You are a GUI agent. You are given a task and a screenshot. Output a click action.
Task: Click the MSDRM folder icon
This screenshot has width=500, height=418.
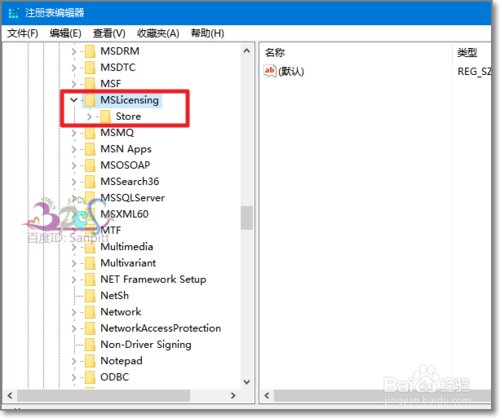tap(90, 51)
